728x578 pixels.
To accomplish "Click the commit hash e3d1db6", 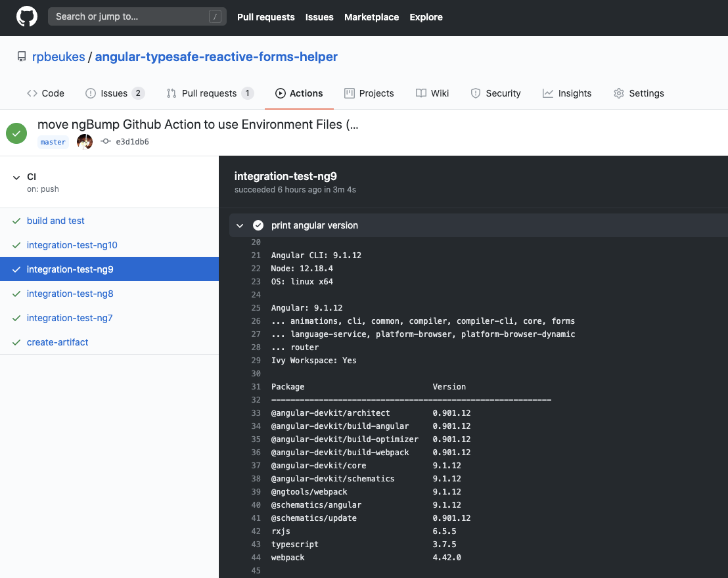I will click(x=131, y=141).
